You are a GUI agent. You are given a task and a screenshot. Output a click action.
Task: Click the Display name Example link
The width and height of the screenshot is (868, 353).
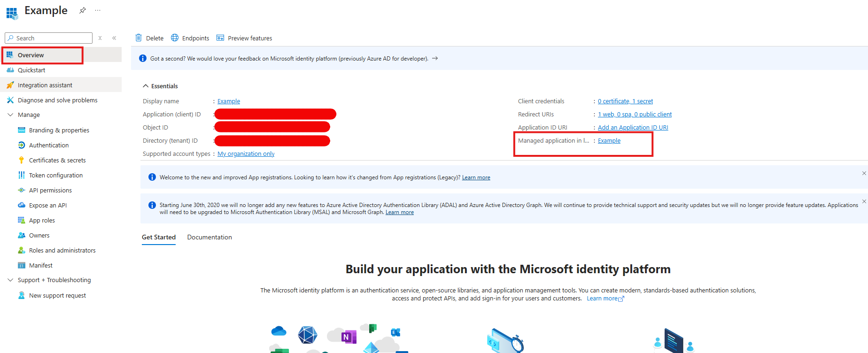(229, 101)
